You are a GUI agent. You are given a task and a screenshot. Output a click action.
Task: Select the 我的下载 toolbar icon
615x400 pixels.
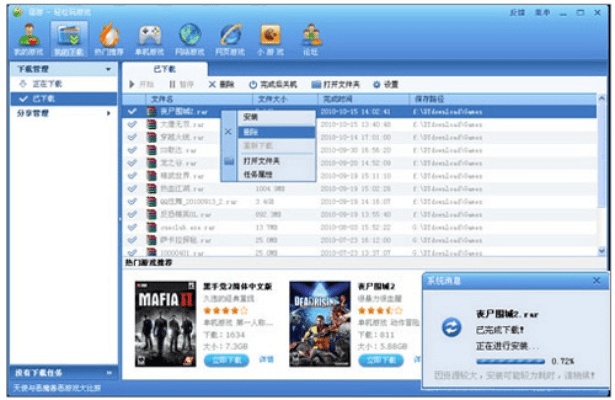[61, 37]
